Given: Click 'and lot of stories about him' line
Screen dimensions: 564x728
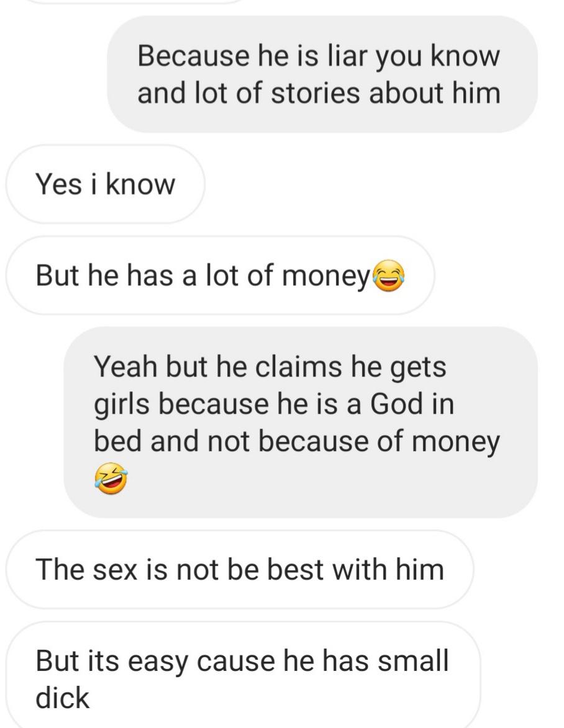Looking at the screenshot, I should (x=319, y=93).
